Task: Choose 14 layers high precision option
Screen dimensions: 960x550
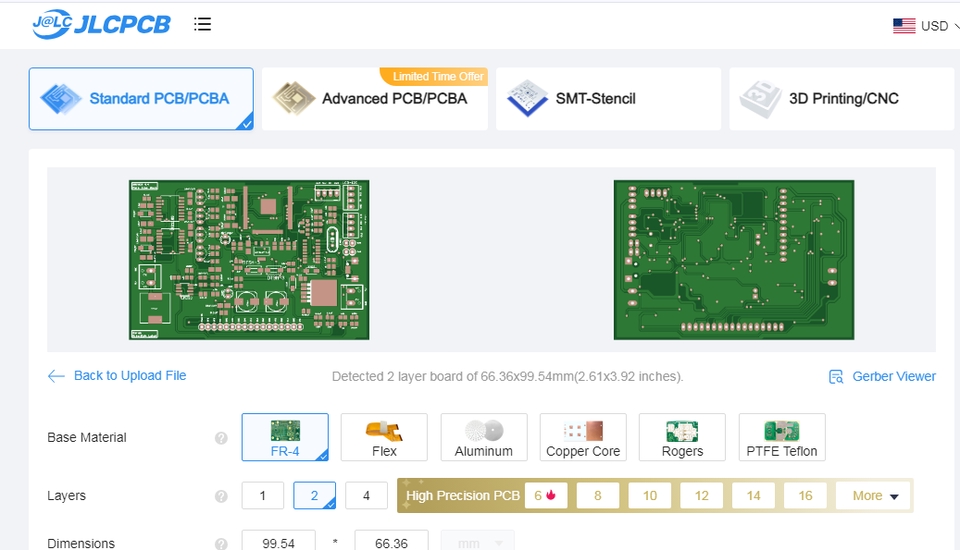Action: 753,495
